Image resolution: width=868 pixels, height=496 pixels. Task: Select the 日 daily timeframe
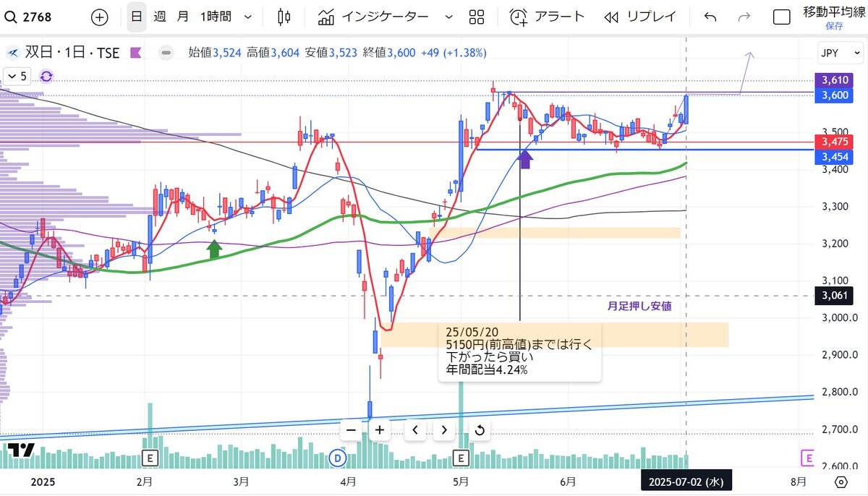pyautogui.click(x=136, y=16)
